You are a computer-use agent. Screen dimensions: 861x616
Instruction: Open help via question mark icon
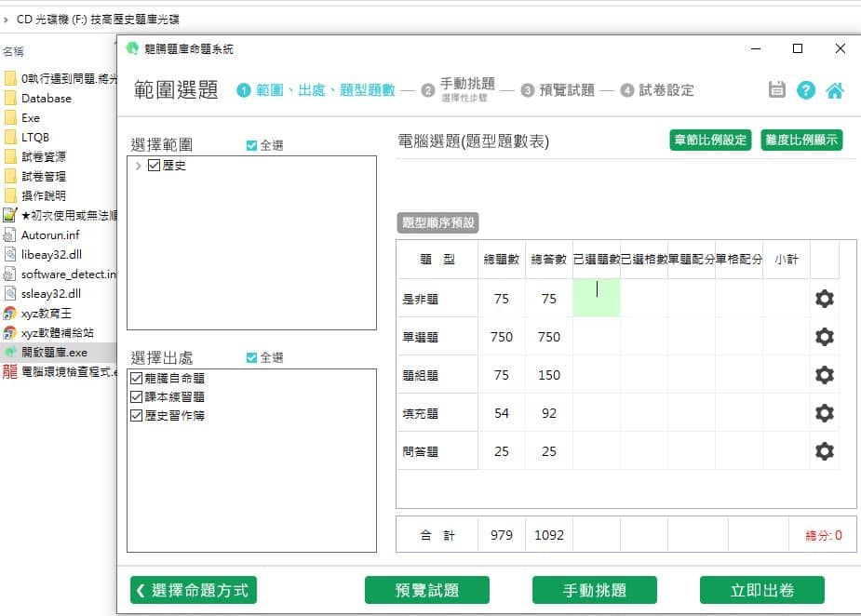pyautogui.click(x=805, y=90)
